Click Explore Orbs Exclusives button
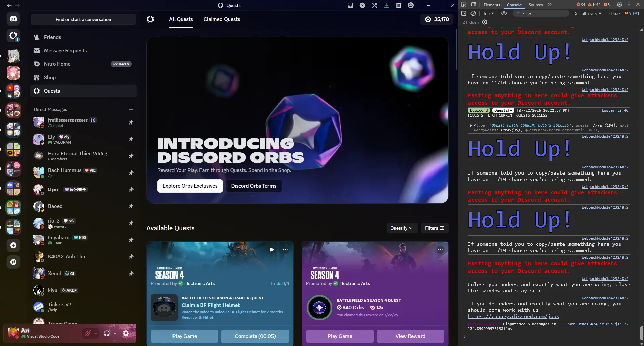 coord(190,186)
